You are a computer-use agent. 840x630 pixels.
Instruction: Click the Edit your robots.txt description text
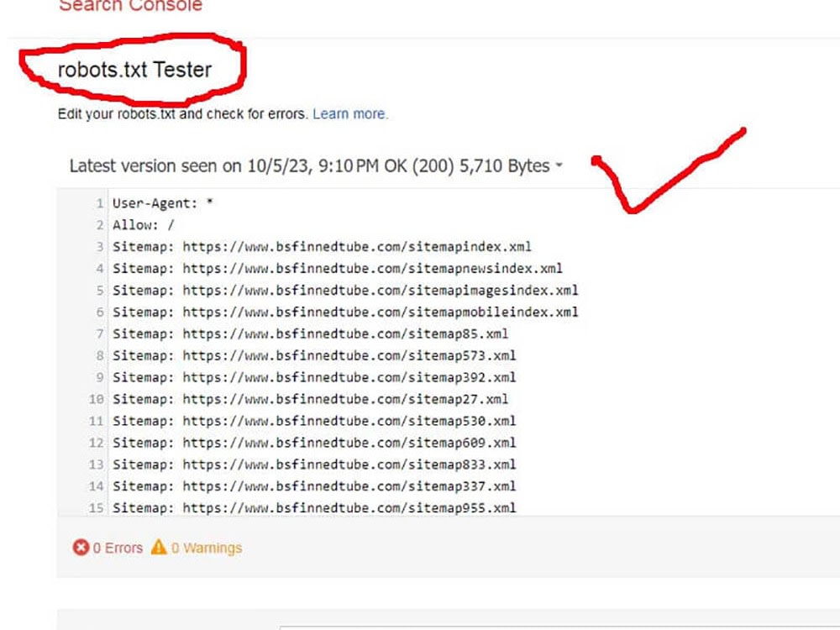click(x=182, y=114)
